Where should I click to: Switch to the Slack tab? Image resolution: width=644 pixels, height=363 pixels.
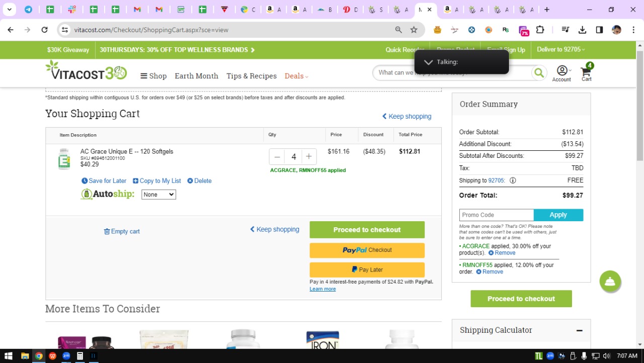pos(72,10)
